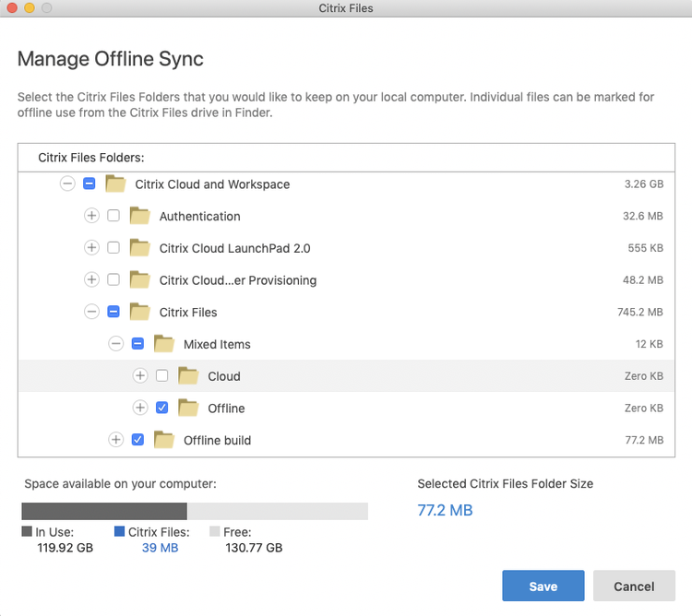Expand the Authentication folder
Screen dimensions: 692x616
(x=91, y=216)
